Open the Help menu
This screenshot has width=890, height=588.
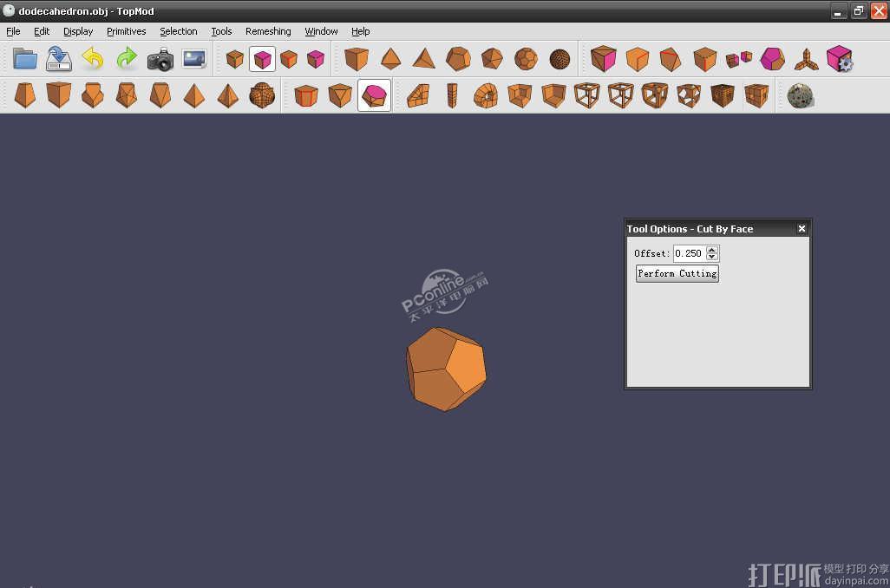coord(361,31)
